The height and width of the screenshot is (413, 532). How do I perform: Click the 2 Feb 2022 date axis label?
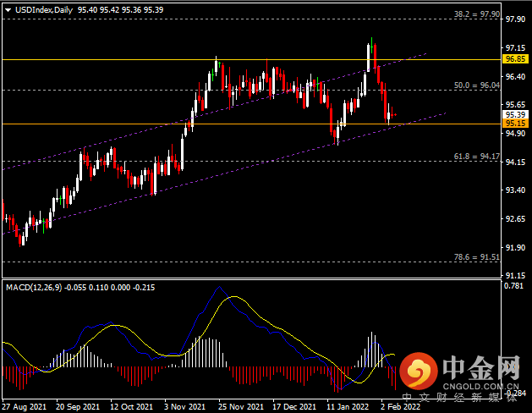(x=400, y=406)
